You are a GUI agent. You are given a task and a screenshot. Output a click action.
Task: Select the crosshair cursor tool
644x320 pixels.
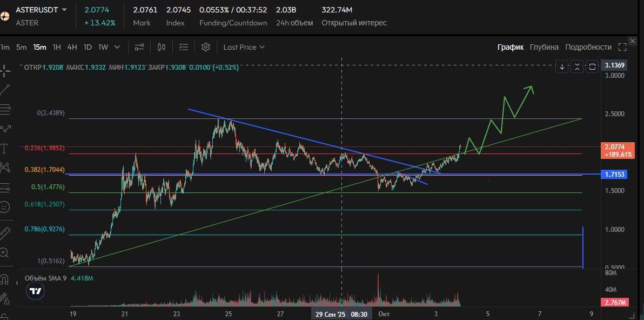click(x=5, y=70)
